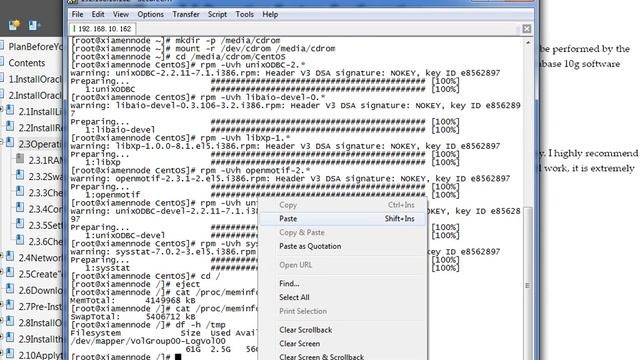
Task: Open the Transfer menu
Action: 186,14
